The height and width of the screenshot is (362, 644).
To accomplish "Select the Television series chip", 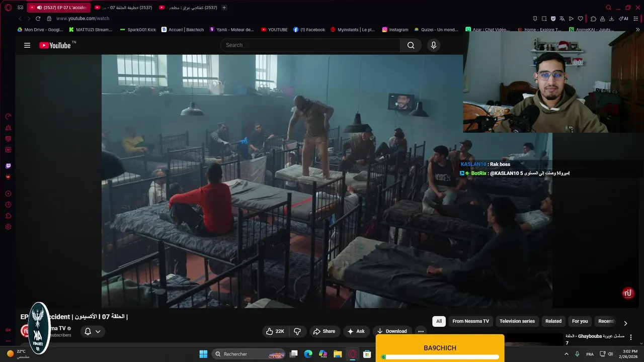I will coord(517,321).
